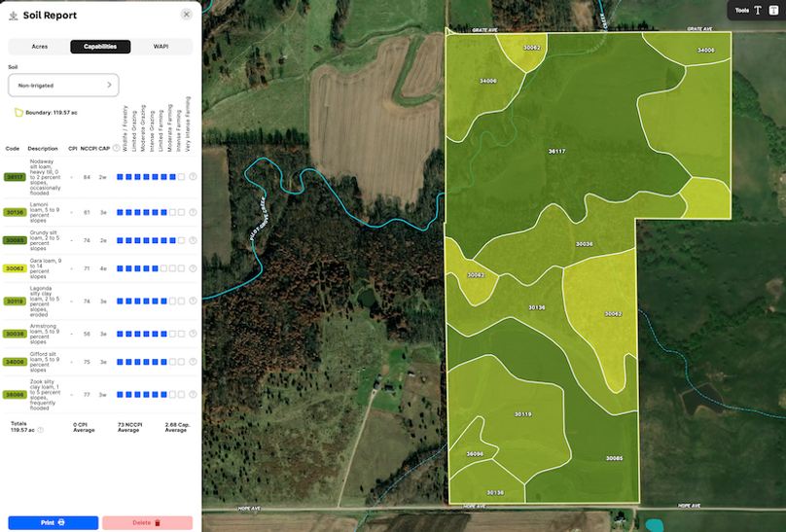Click soil code 30062 yellow swatch
This screenshot has width=786, height=532.
click(15, 267)
